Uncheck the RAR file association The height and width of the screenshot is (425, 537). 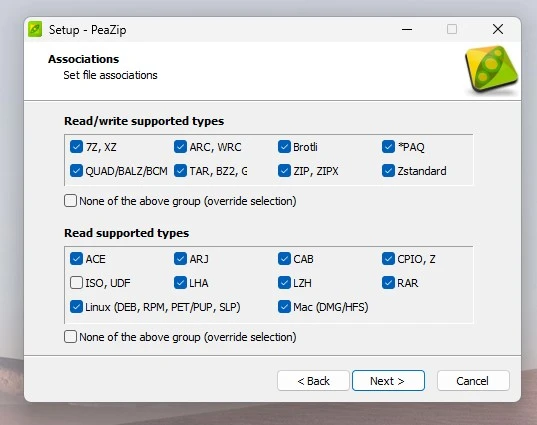tap(388, 283)
